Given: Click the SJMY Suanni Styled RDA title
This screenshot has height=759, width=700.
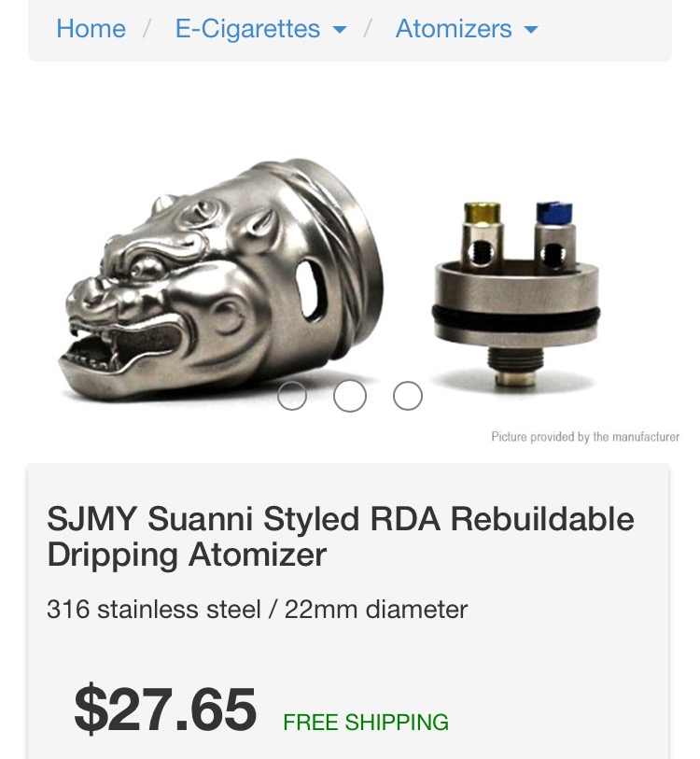Looking at the screenshot, I should tap(341, 537).
